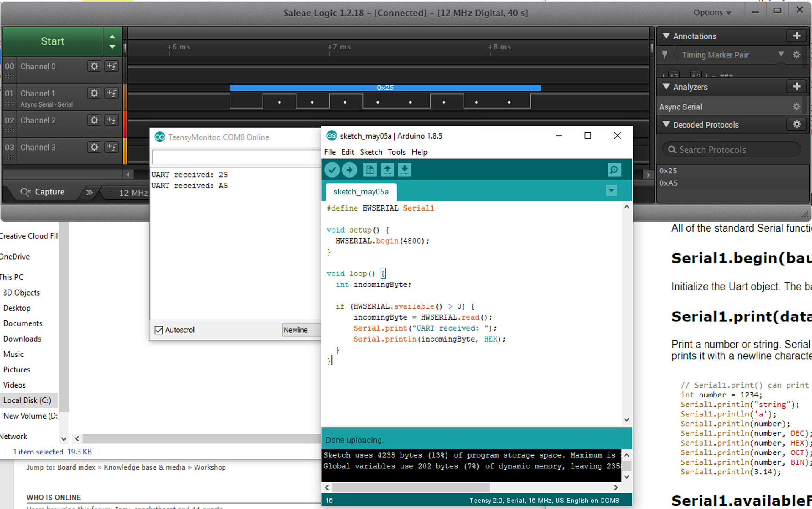
Task: Click the New sketch icon
Action: point(369,170)
